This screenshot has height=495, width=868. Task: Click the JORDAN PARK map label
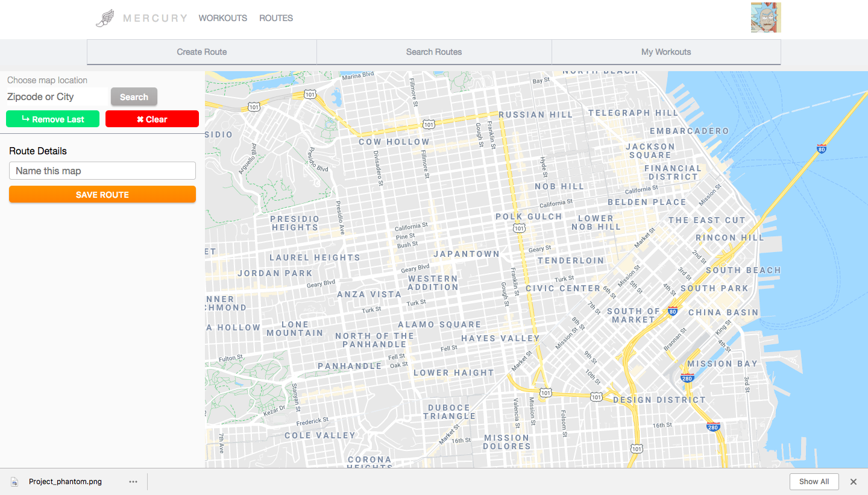275,273
